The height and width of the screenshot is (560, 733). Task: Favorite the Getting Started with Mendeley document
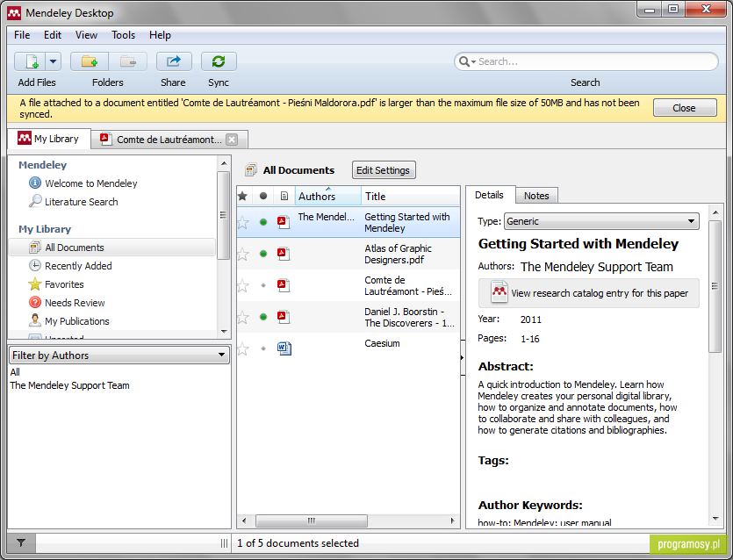click(x=242, y=222)
